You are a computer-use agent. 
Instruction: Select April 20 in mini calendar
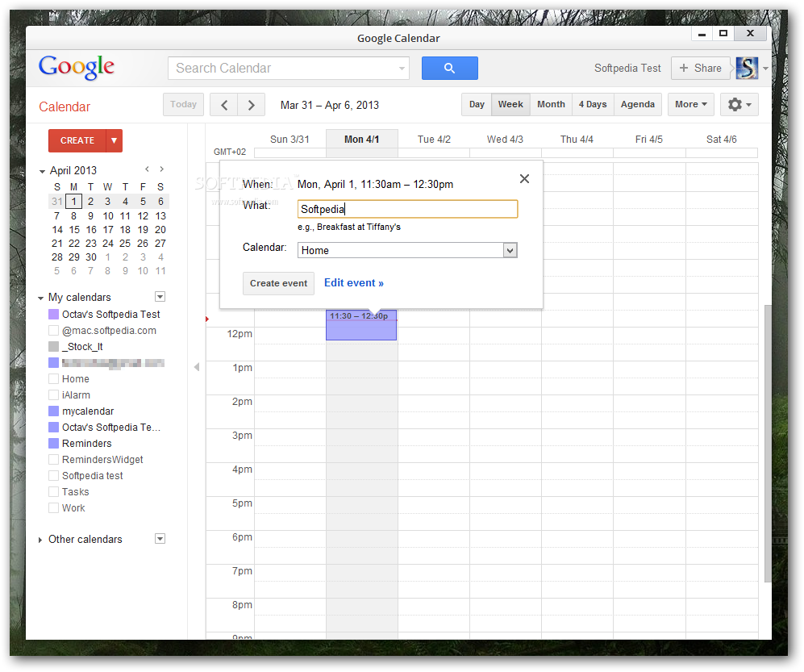[160, 230]
